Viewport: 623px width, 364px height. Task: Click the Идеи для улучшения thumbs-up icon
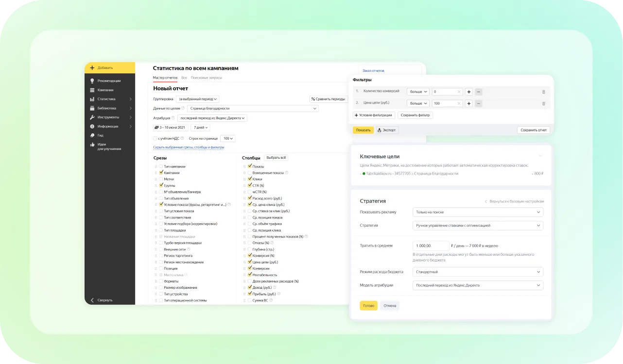[x=92, y=145]
